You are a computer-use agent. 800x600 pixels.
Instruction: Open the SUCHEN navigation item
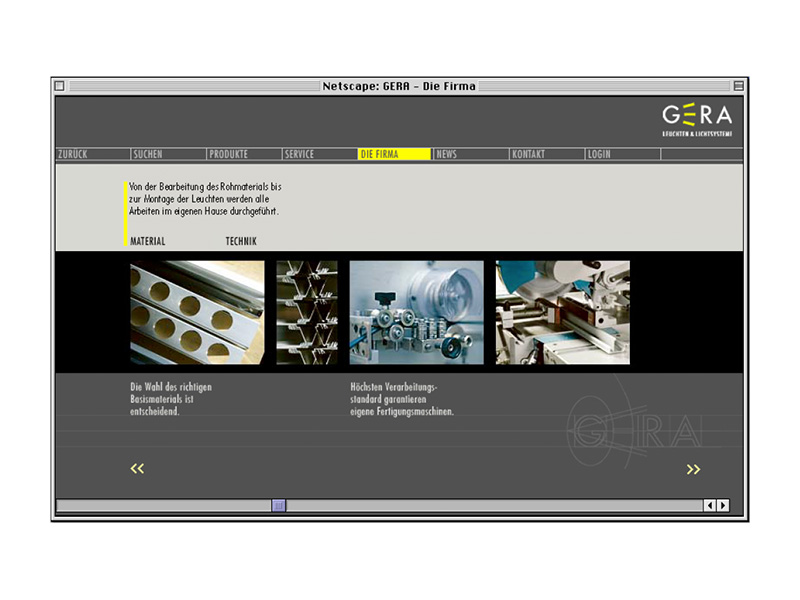(147, 154)
